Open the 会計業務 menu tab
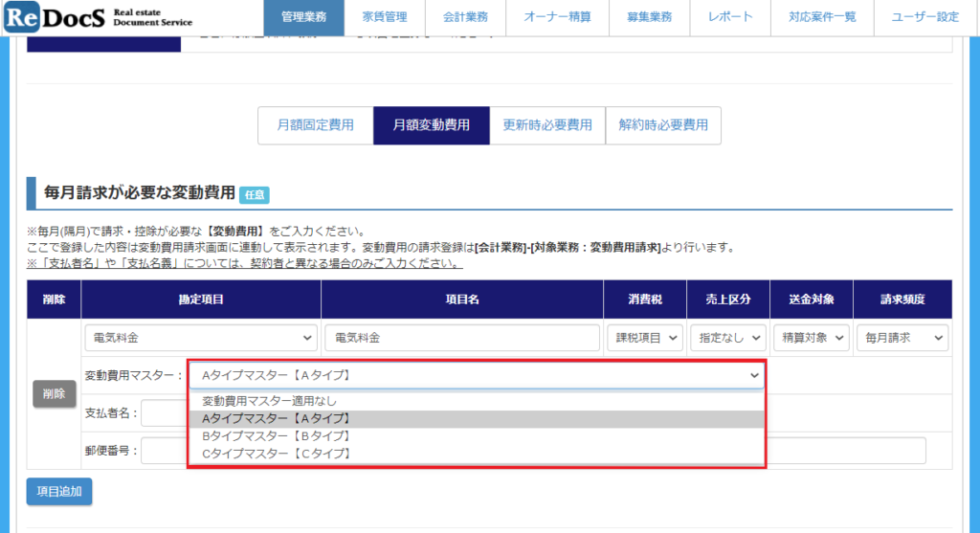 466,17
